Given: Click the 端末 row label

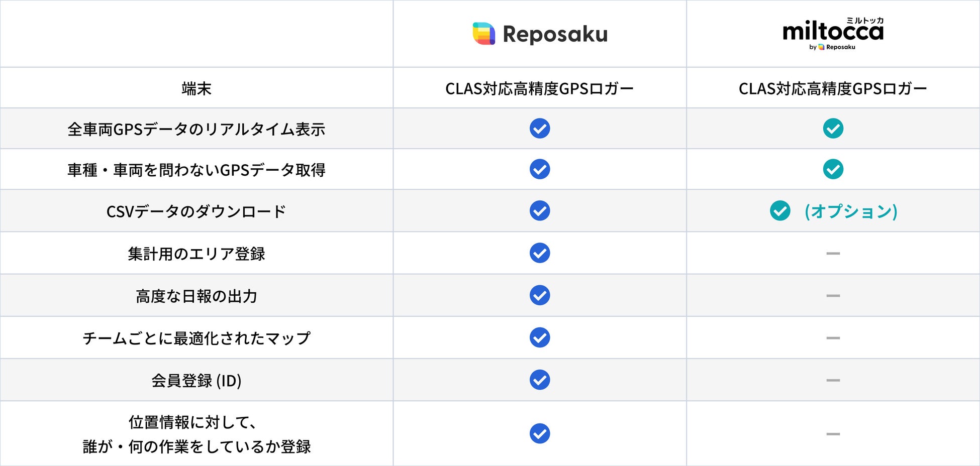Looking at the screenshot, I should point(197,89).
